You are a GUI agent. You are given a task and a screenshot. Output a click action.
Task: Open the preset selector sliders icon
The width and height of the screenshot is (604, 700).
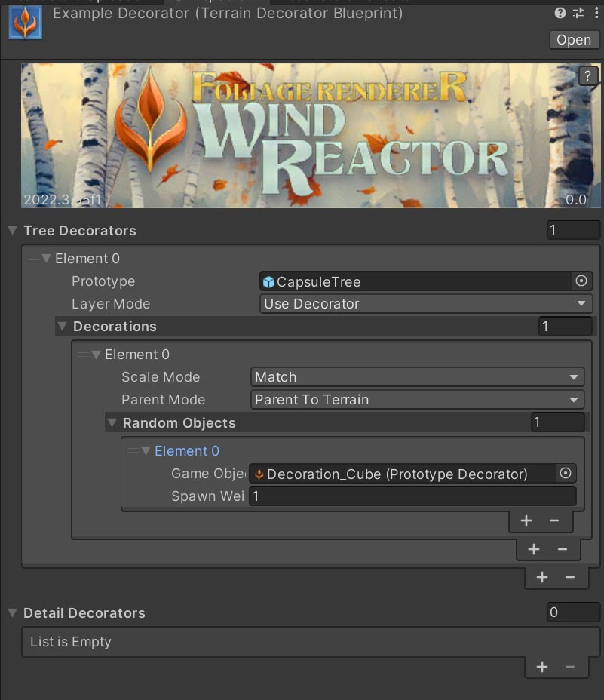tap(578, 13)
